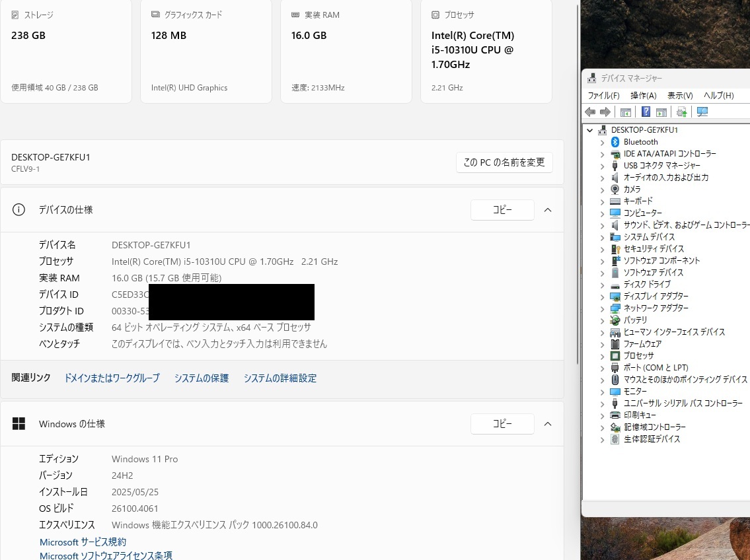Click the info icon beside デバイスの仕様

(19, 210)
